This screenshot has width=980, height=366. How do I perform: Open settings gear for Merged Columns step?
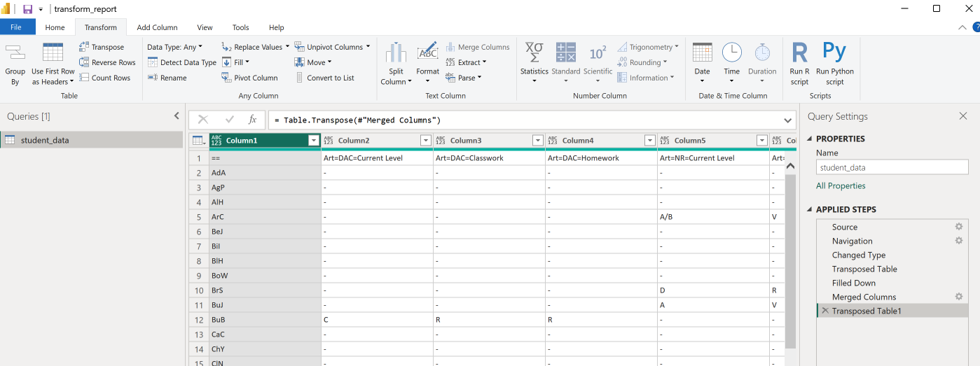pos(959,297)
